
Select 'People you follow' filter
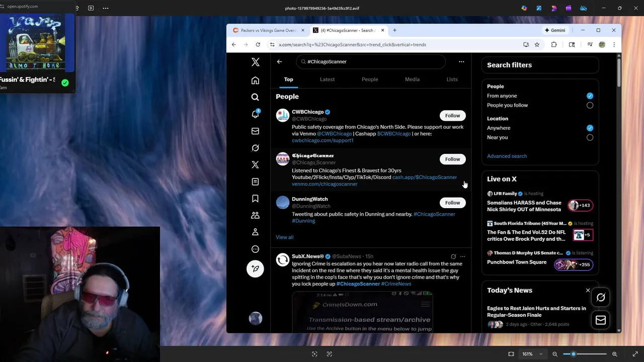coord(590,105)
